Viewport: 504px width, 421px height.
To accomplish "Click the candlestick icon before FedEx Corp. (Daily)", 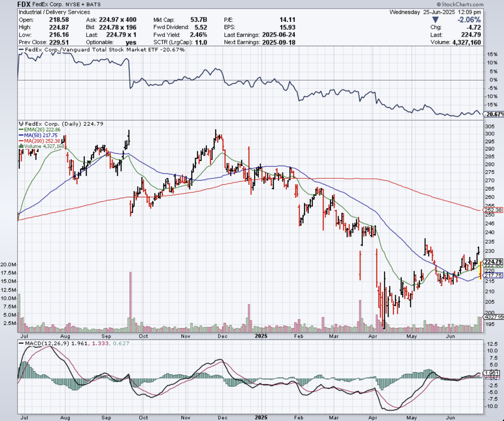I will (21, 124).
